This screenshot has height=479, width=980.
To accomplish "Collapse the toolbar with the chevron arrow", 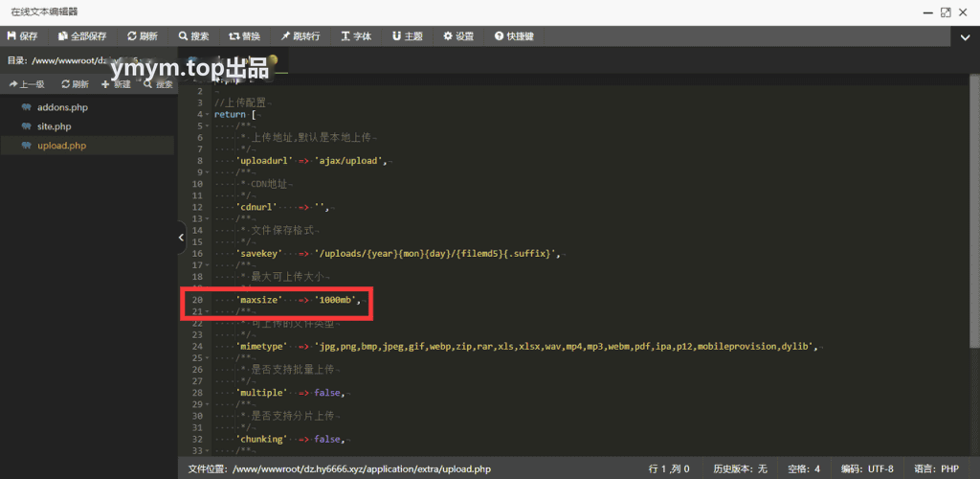I will tap(965, 37).
